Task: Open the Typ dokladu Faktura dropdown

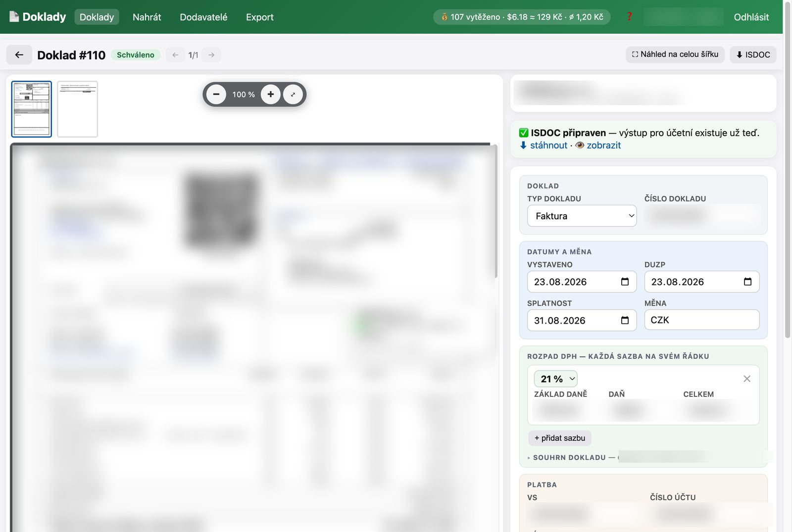Action: coord(582,216)
